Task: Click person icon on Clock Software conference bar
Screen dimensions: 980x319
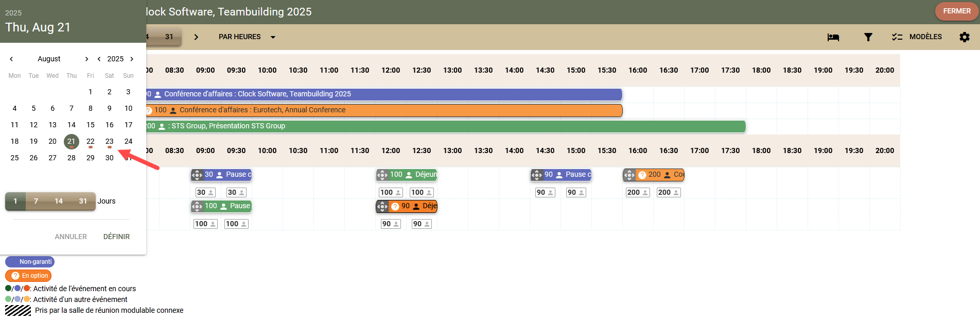Action: point(158,94)
